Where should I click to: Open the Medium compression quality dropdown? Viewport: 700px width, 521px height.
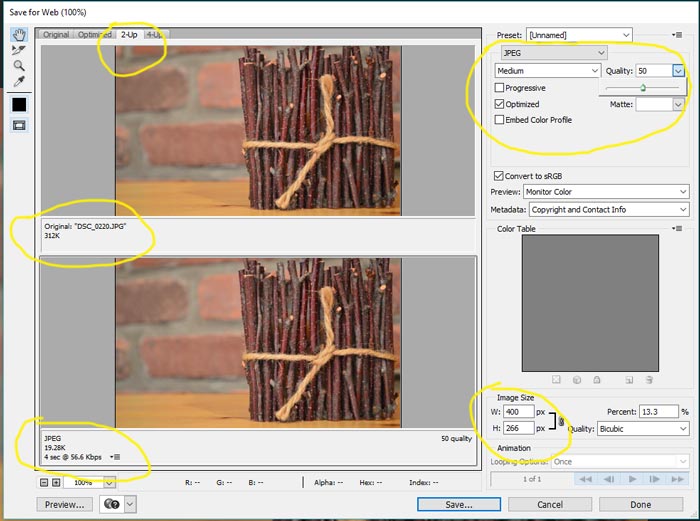(x=548, y=71)
